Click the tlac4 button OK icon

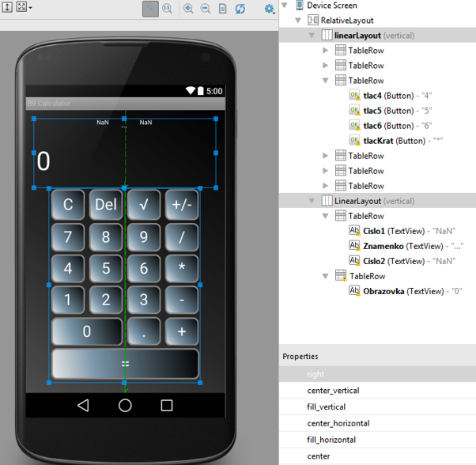[x=354, y=96]
